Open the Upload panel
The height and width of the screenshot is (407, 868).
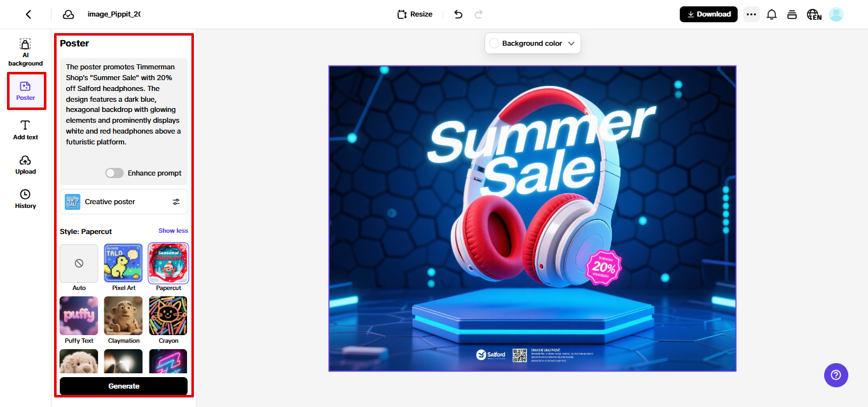tap(25, 165)
